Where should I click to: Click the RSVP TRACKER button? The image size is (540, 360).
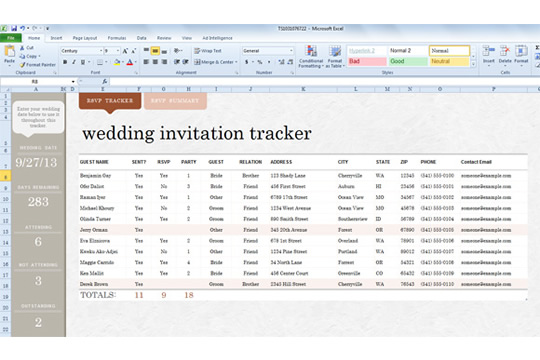pos(110,101)
